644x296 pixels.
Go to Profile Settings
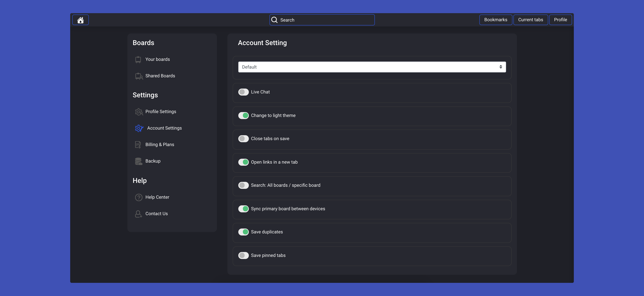click(x=161, y=112)
